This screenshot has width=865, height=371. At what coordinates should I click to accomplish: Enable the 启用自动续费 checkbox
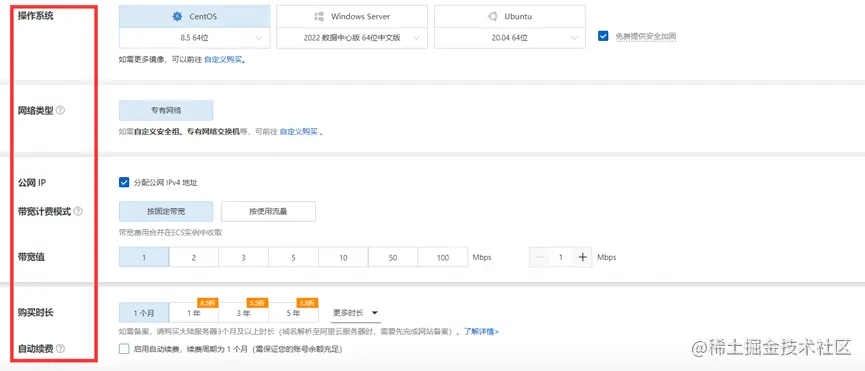coord(124,349)
